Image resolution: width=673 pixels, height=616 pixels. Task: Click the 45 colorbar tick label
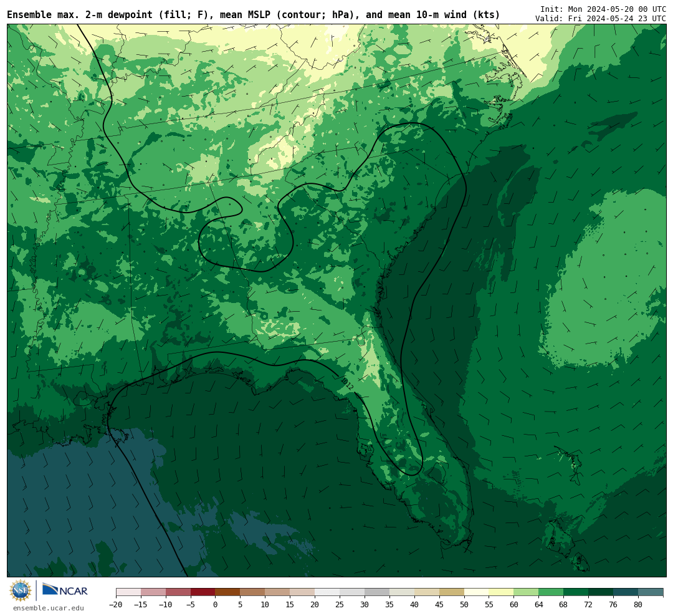439,605
